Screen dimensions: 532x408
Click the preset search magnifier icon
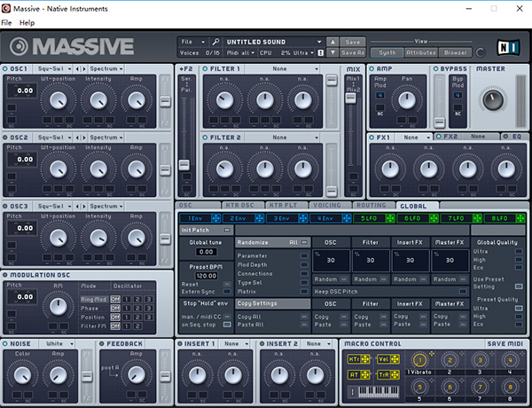tap(215, 42)
